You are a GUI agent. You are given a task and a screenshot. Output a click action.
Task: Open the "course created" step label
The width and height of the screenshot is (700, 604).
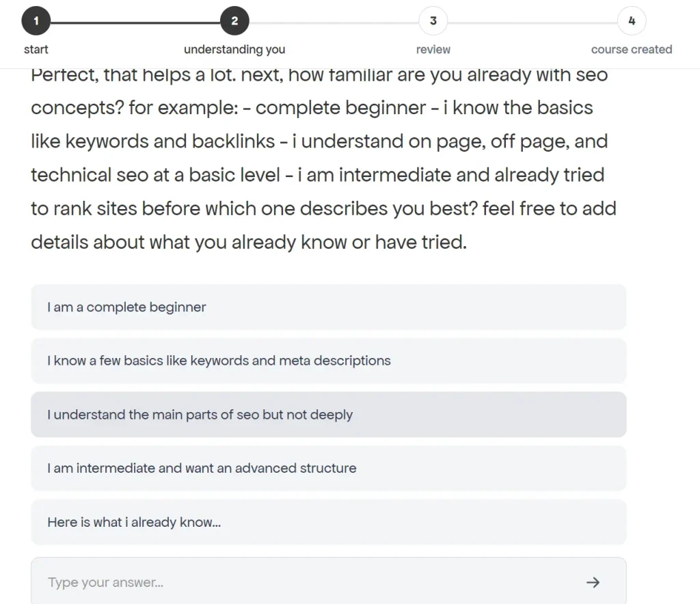(631, 49)
